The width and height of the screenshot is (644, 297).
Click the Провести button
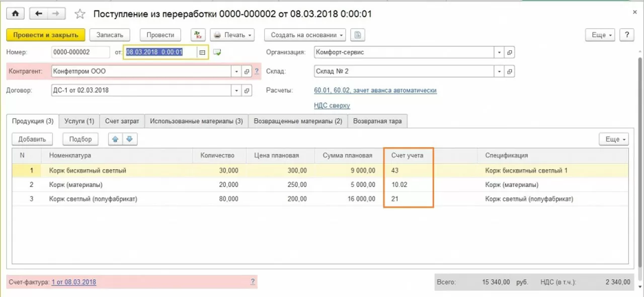pyautogui.click(x=160, y=35)
